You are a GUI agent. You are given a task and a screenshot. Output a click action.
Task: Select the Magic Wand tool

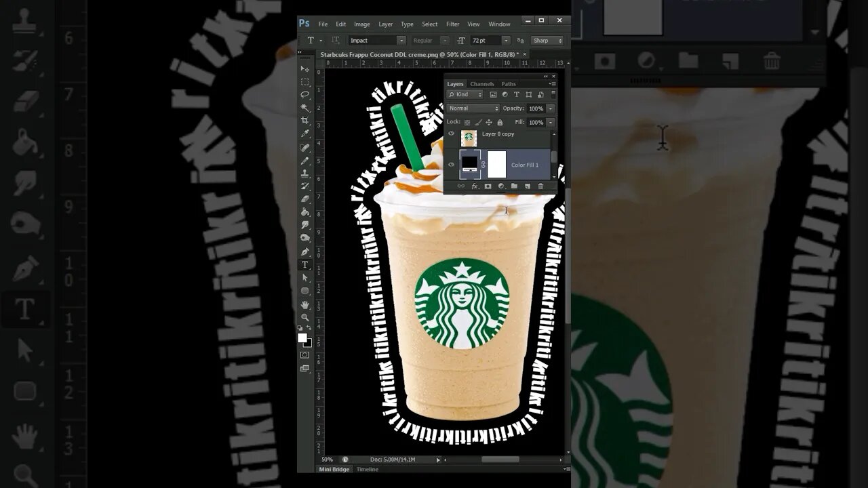305,107
